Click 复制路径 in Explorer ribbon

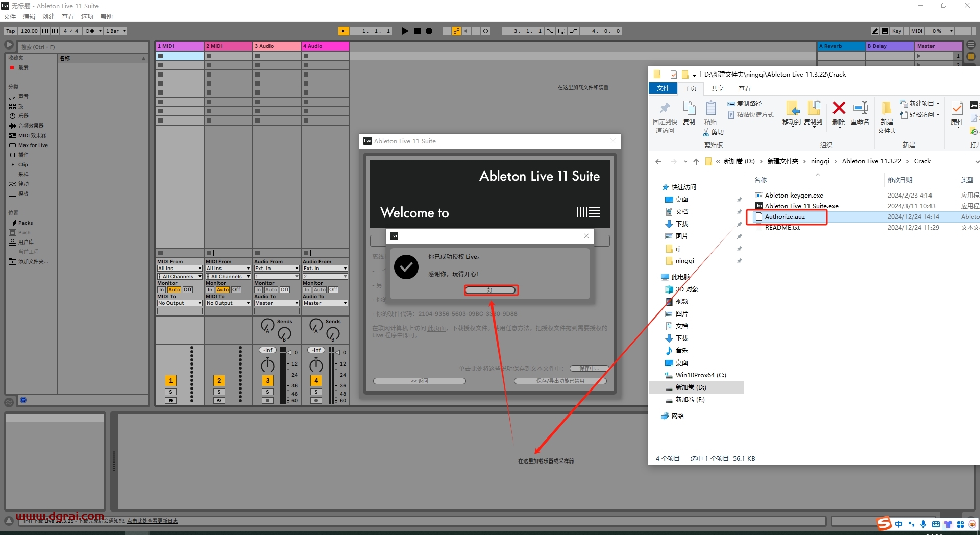click(x=745, y=103)
